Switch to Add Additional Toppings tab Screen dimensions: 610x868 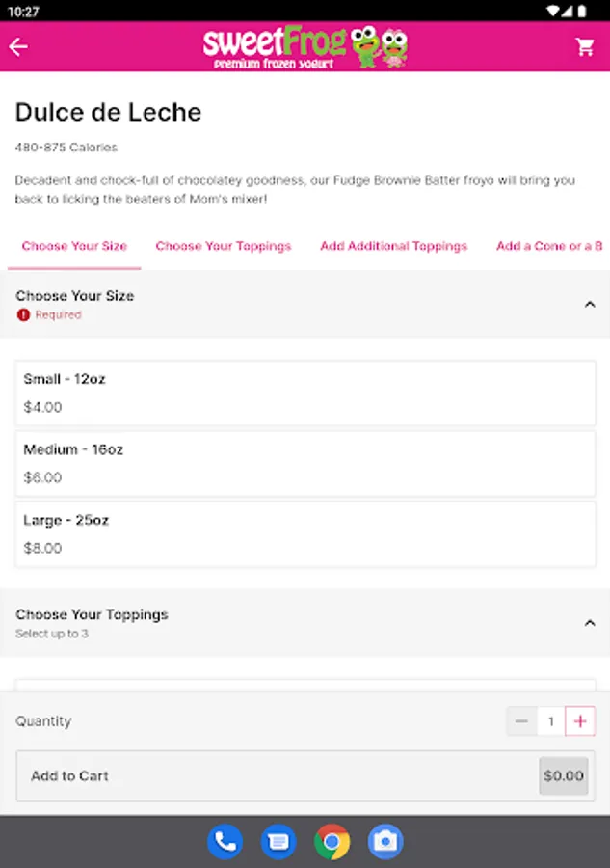click(x=393, y=246)
